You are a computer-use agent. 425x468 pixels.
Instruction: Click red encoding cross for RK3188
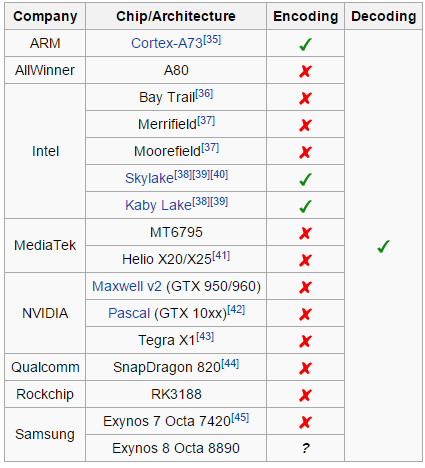click(305, 395)
